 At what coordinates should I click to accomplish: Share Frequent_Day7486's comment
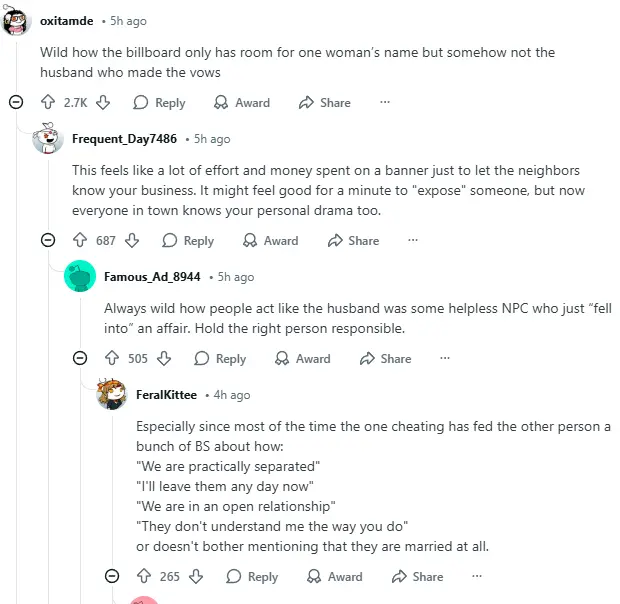point(353,240)
